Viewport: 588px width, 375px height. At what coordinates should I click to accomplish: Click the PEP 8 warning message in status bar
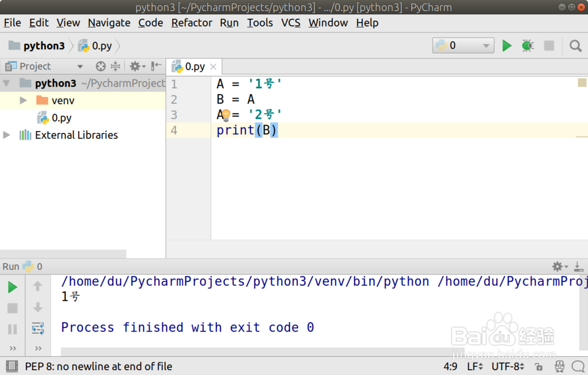(x=99, y=366)
